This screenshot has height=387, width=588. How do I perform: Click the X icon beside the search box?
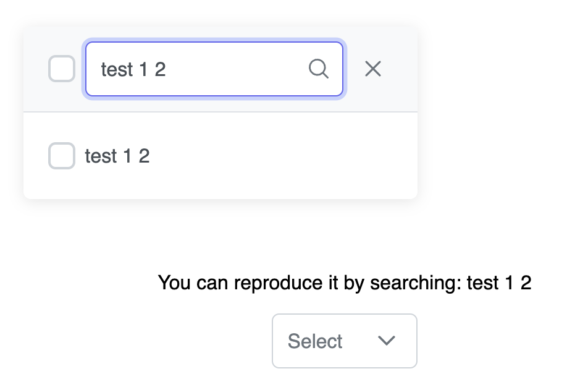point(372,69)
